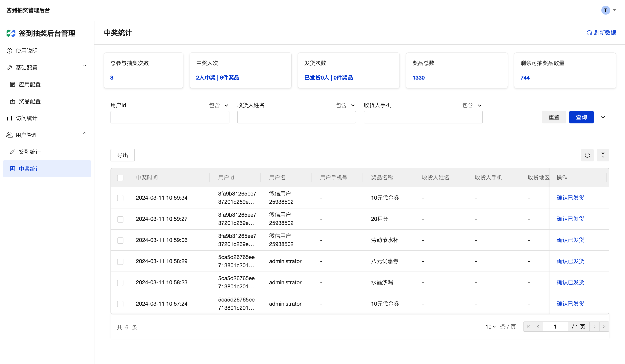Go to the first page arrow icon
This screenshot has height=364, width=625.
(x=528, y=327)
